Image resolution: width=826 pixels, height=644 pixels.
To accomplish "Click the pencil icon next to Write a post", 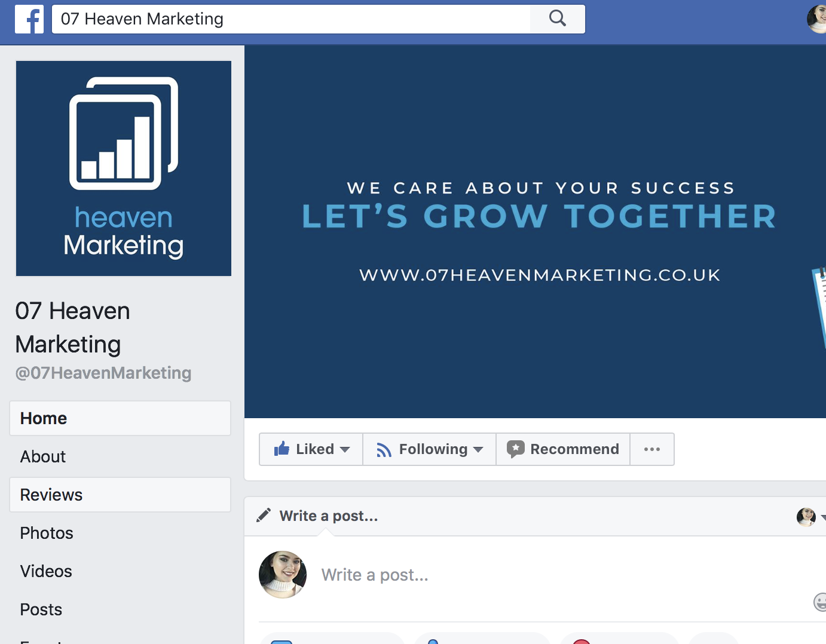I will pos(264,516).
